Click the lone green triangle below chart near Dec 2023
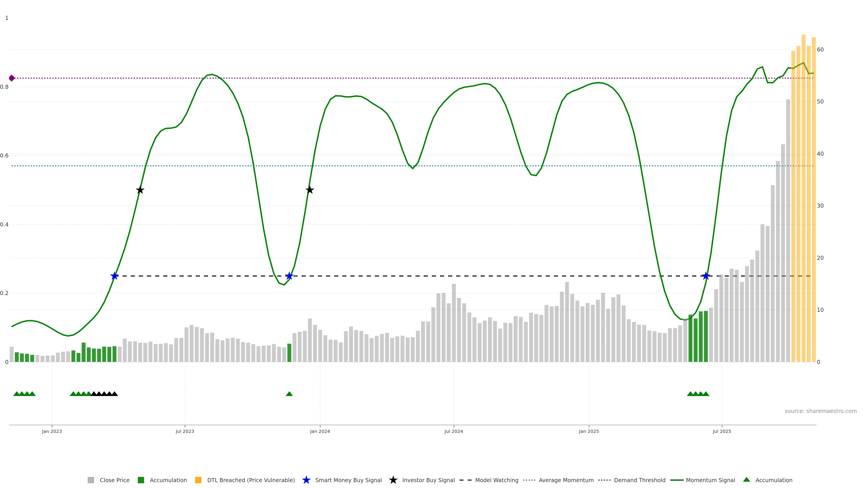868x488 pixels. tap(289, 394)
